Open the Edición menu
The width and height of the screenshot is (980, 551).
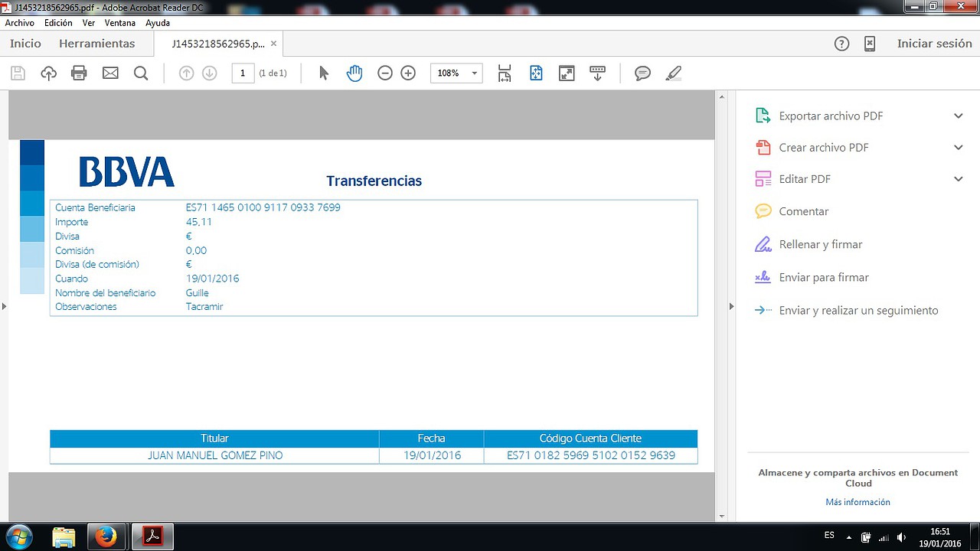58,23
